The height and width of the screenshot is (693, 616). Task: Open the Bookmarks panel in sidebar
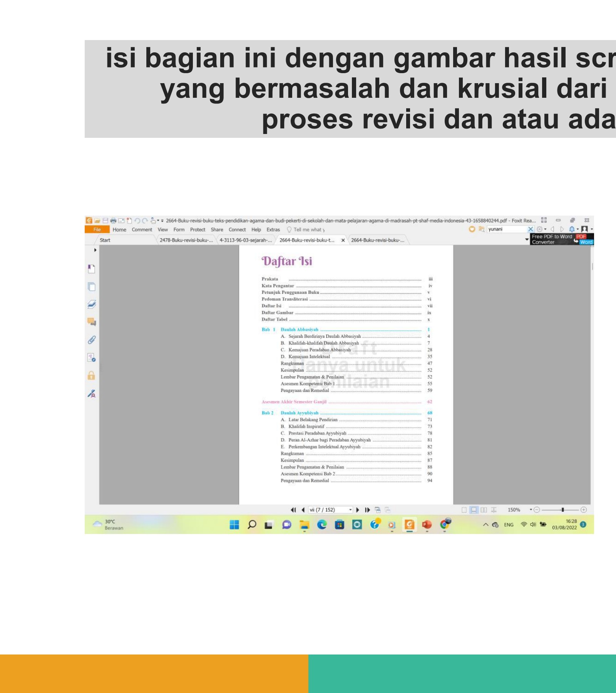tap(91, 268)
